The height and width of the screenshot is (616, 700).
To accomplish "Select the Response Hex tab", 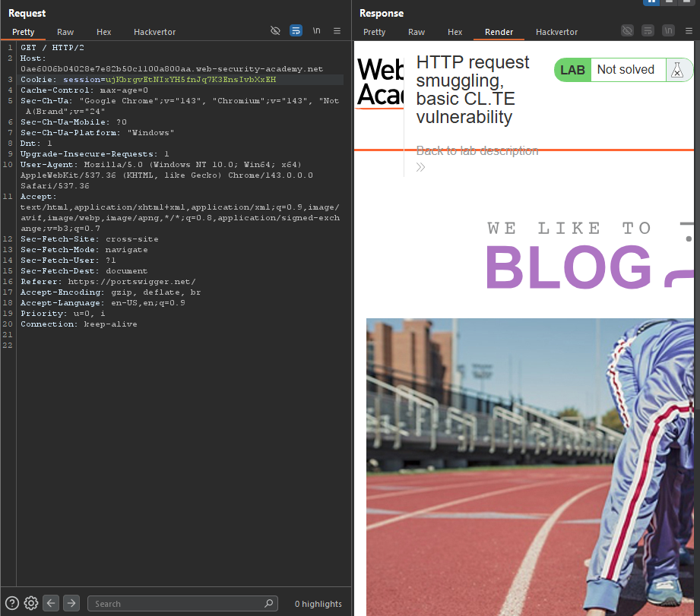I will tap(455, 32).
